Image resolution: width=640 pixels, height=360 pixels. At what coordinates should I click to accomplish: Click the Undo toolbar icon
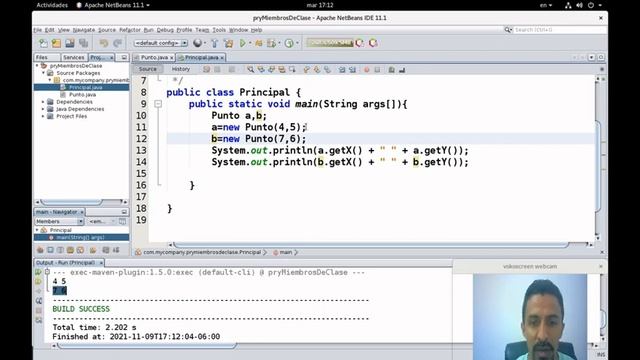(104, 43)
